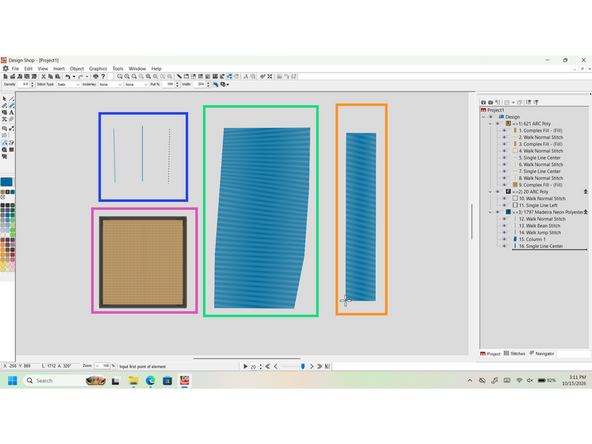Click the Windows Start button
The width and height of the screenshot is (592, 444).
pyautogui.click(x=12, y=381)
